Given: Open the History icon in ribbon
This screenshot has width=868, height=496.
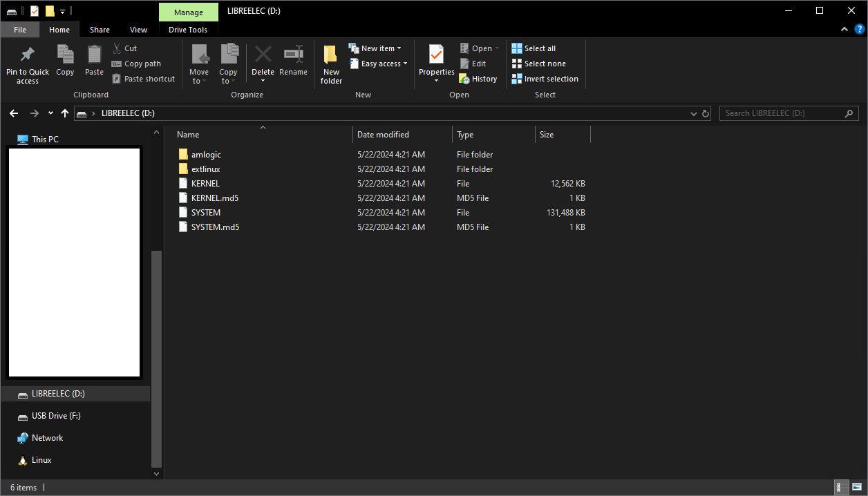Looking at the screenshot, I should pos(465,79).
